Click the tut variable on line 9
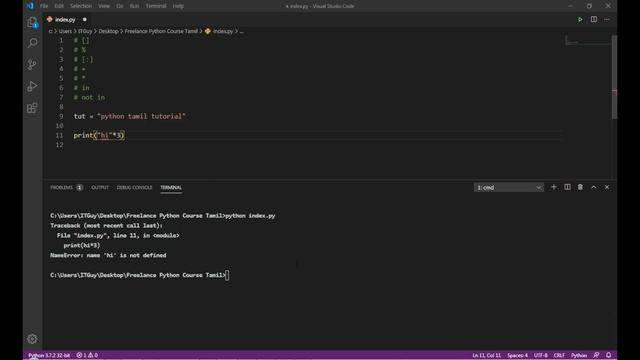Viewport: 640px width, 360px height. 80,116
